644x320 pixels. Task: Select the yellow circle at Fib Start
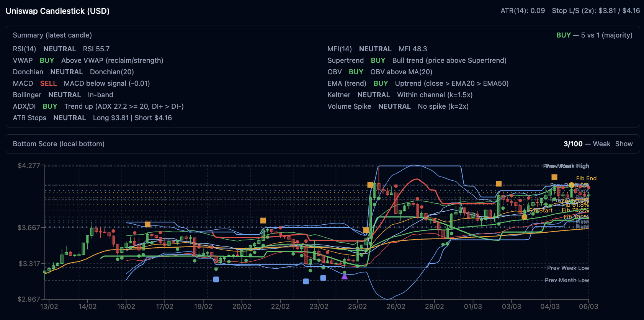524,217
